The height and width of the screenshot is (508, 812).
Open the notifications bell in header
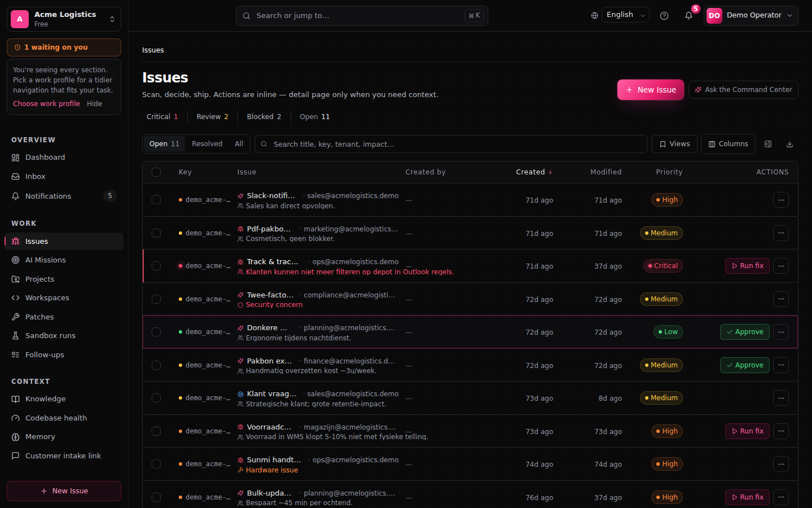point(689,16)
